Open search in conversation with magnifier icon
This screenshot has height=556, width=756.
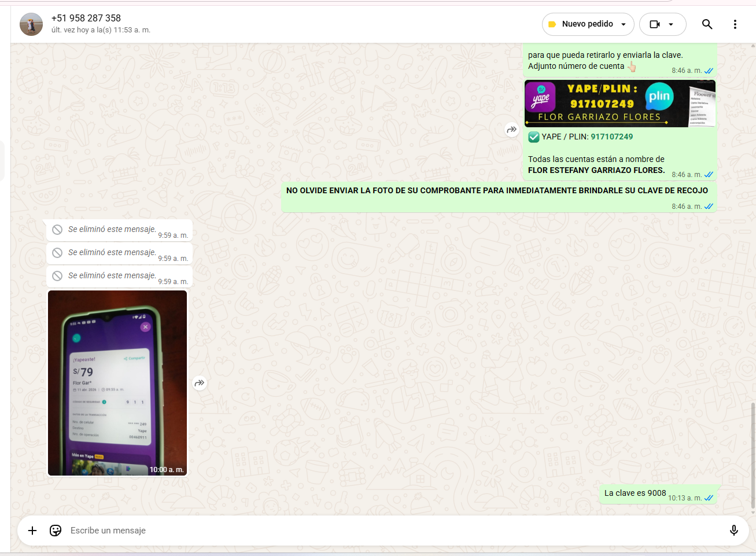point(707,24)
